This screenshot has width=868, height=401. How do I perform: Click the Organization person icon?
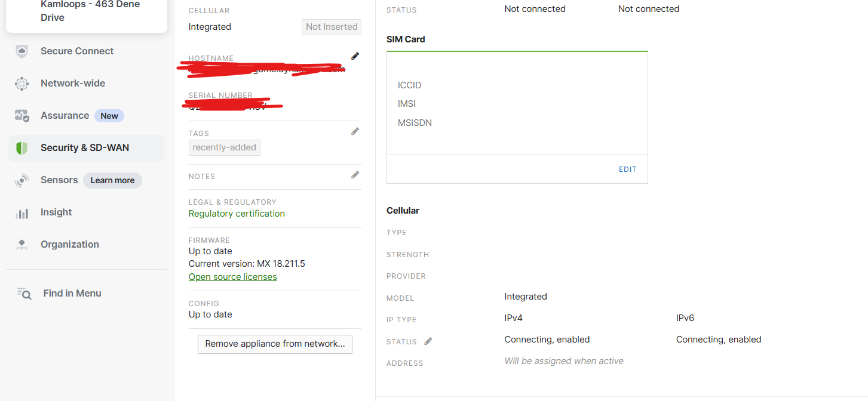tap(22, 244)
